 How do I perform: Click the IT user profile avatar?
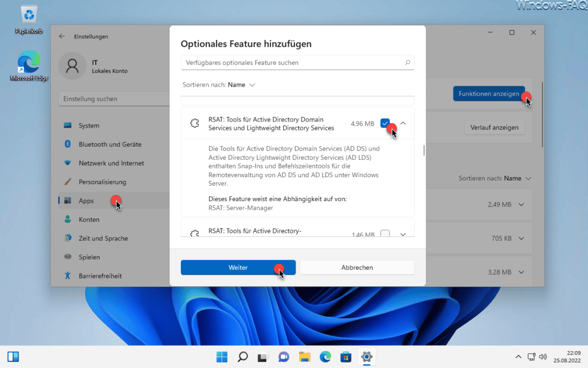(x=72, y=66)
